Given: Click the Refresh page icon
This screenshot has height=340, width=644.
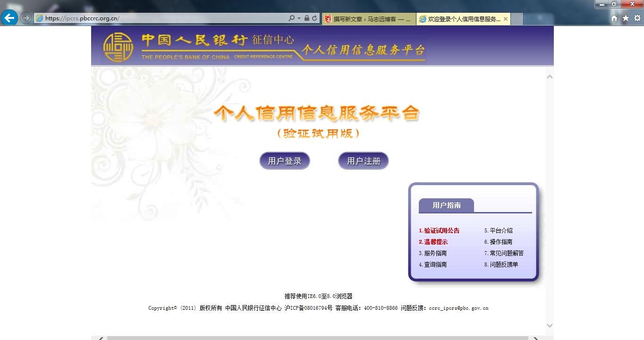Looking at the screenshot, I should 314,18.
